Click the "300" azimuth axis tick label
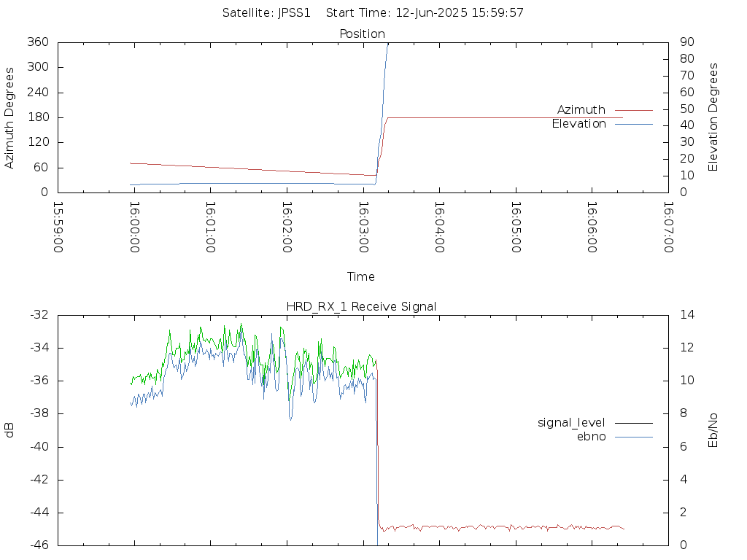 pyautogui.click(x=38, y=67)
